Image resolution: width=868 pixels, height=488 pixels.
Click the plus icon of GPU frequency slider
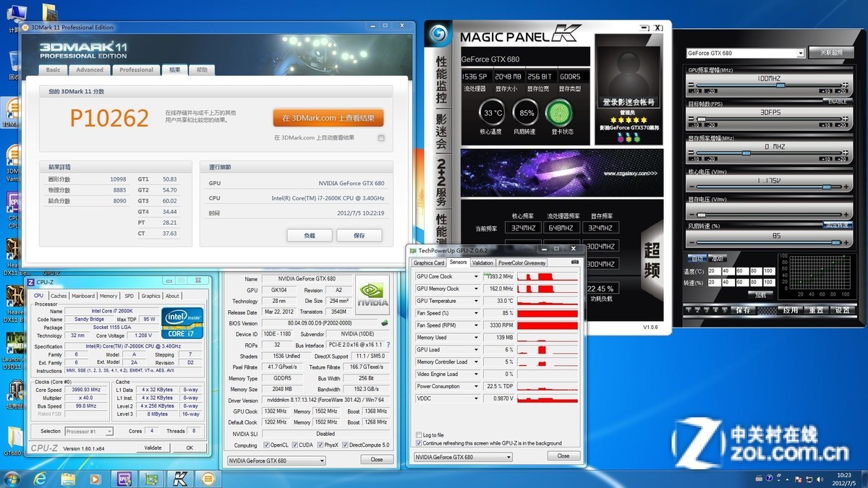pos(844,85)
